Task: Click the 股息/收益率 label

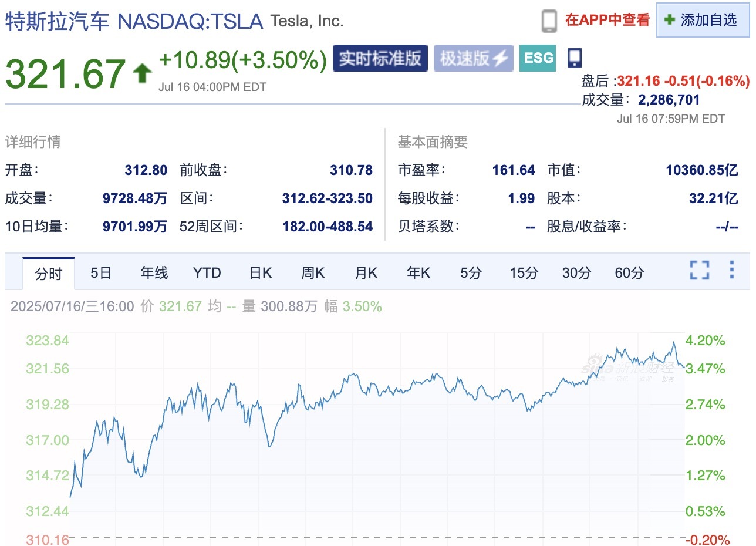Action: (x=587, y=226)
